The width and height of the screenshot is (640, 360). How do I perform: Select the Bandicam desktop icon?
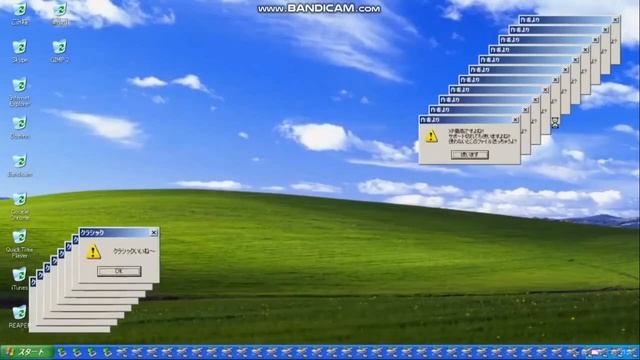point(20,166)
